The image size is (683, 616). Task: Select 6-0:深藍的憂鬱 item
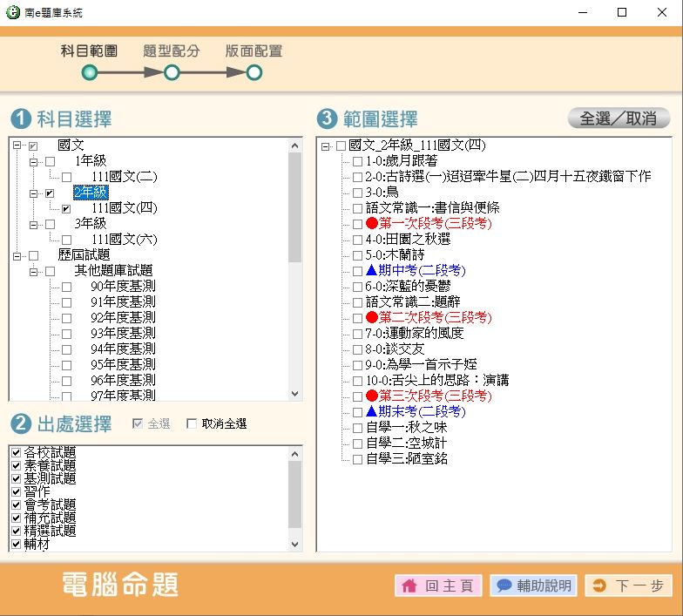pos(408,286)
